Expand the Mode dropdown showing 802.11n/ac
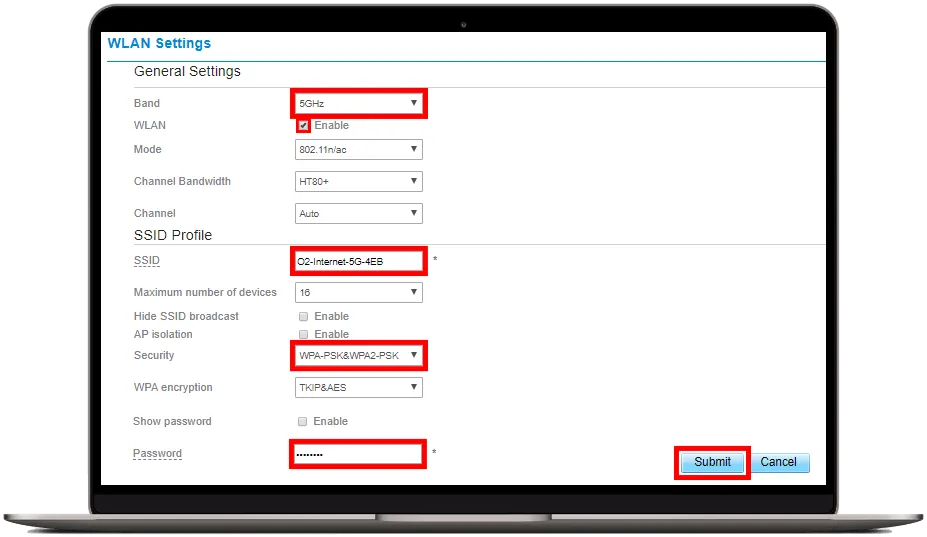 (358, 150)
